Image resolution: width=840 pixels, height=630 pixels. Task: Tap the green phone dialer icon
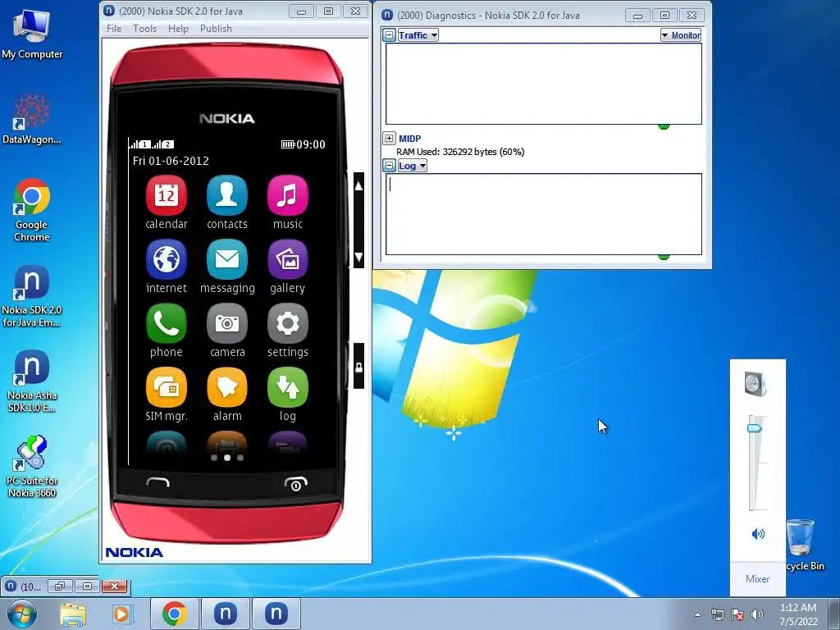pos(166,323)
